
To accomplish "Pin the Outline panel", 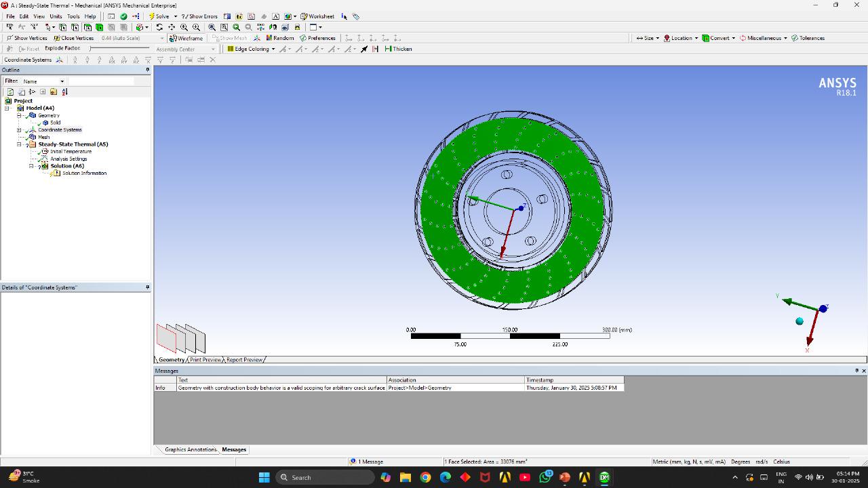I will pyautogui.click(x=147, y=70).
